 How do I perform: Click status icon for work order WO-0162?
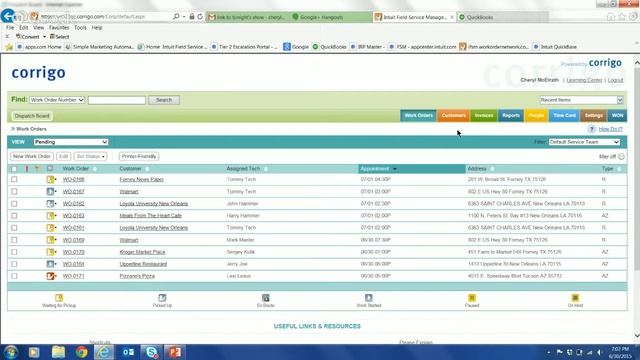(50, 203)
